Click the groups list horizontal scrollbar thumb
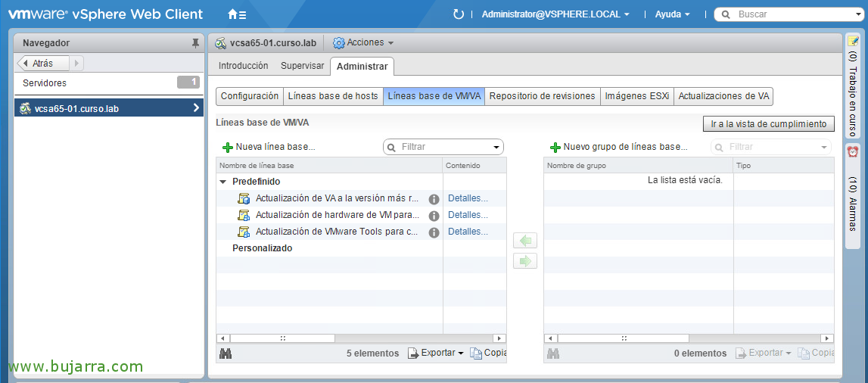 (x=624, y=338)
